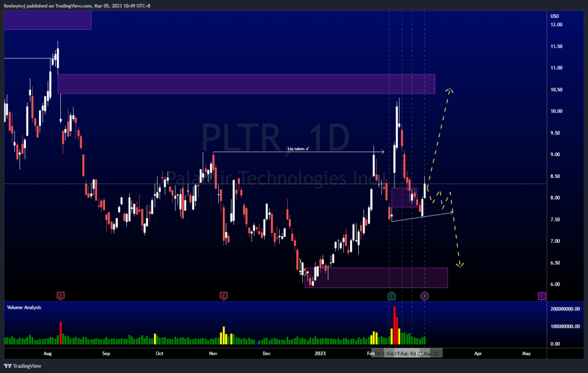The height and width of the screenshot is (373, 588).
Task: Open the purple dividend badge on the timeline
Action: (424, 296)
